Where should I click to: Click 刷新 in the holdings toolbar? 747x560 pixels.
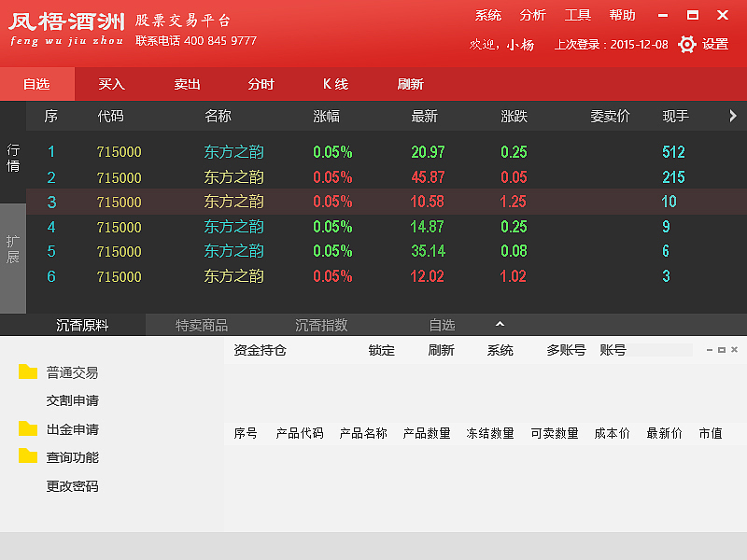point(441,351)
